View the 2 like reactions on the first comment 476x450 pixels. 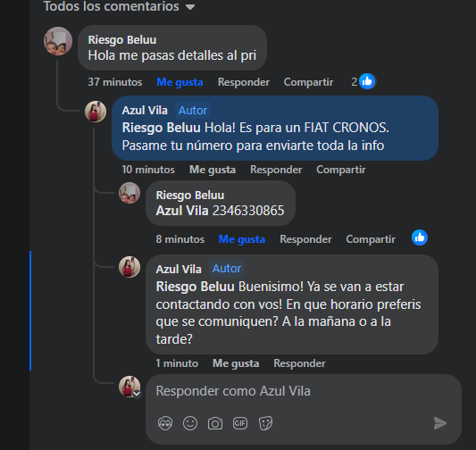(363, 81)
